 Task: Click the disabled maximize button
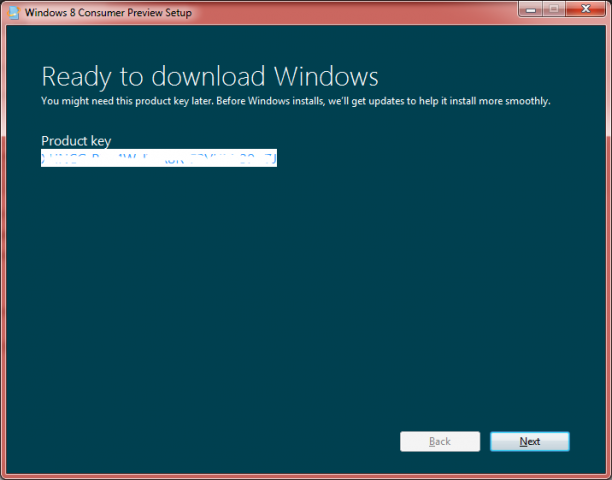coord(554,9)
